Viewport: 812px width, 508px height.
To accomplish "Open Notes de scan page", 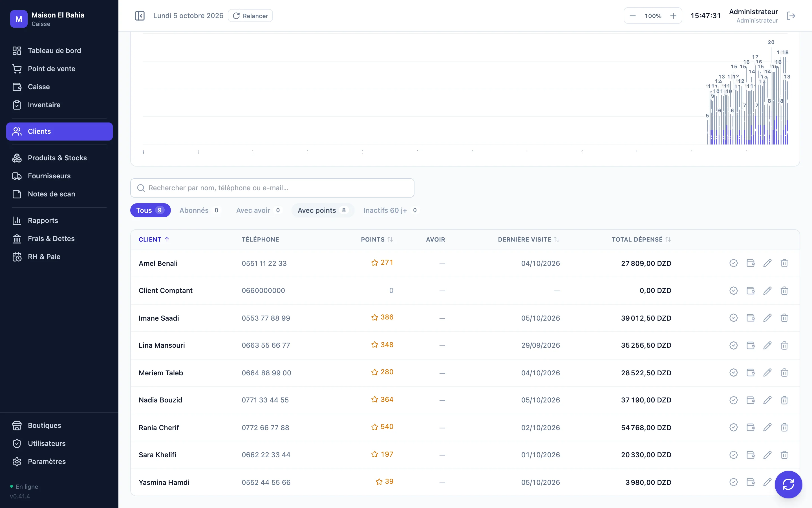I will (59, 194).
